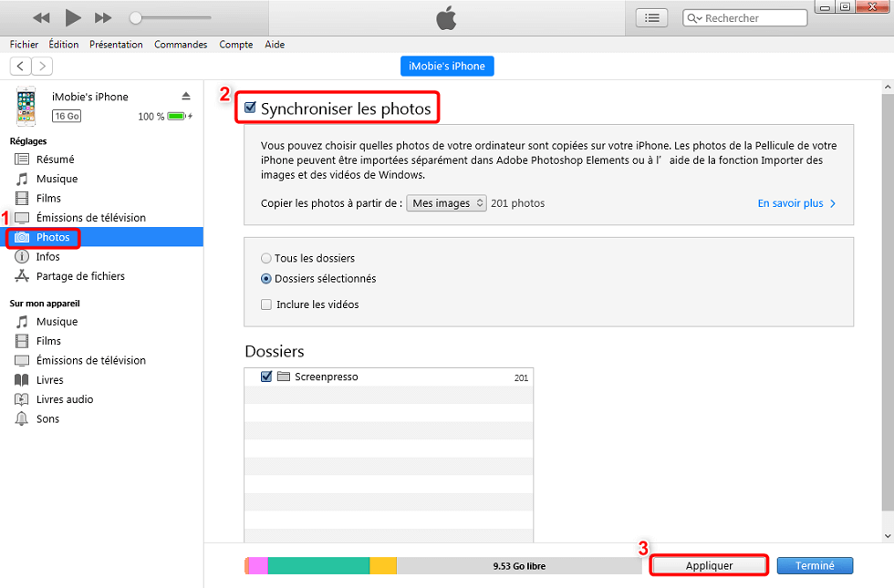Open Résumé in Réglages
Viewport: 894px width, 588px height.
tap(56, 160)
